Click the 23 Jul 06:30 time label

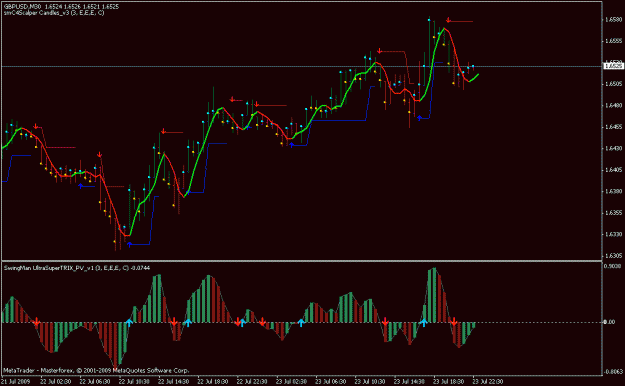tap(331, 382)
